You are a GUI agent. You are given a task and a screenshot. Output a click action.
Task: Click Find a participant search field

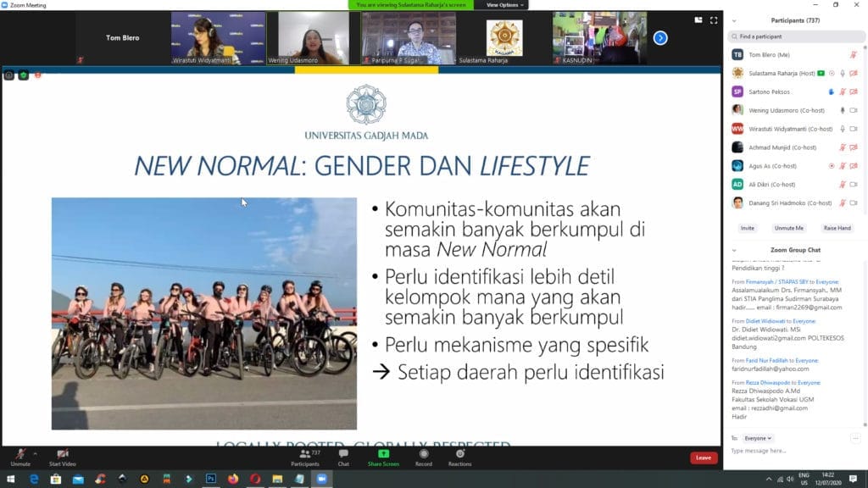(796, 36)
